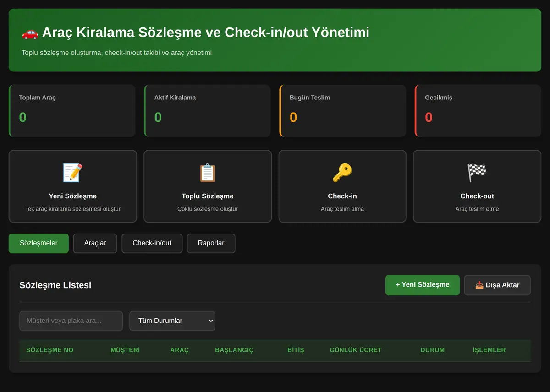Switch to the Check-in/out tab
The height and width of the screenshot is (392, 550).
[152, 243]
